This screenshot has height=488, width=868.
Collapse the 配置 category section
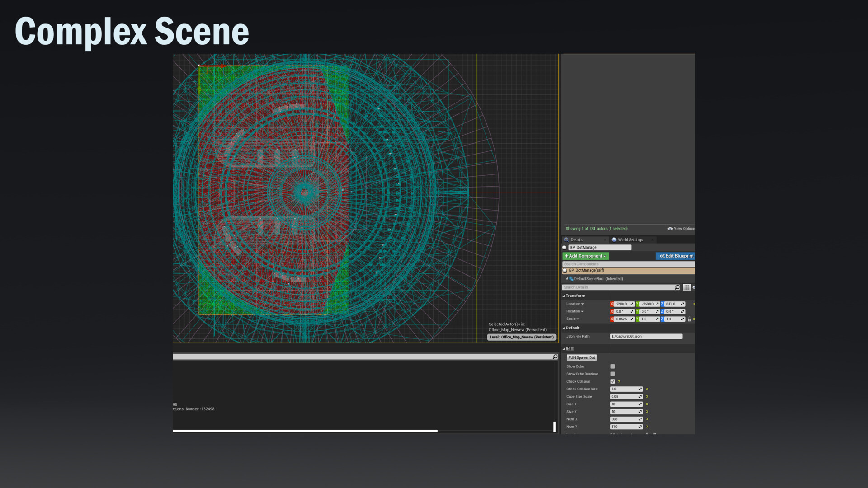564,348
